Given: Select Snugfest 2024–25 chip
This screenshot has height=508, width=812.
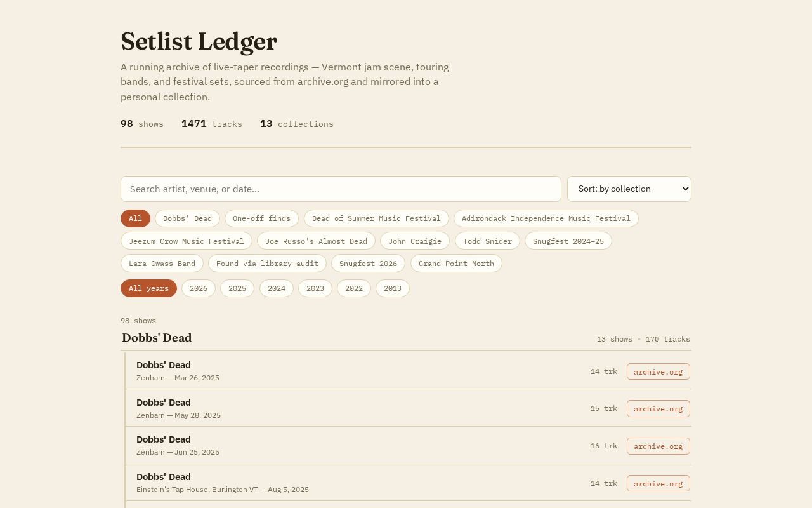Looking at the screenshot, I should [x=568, y=241].
